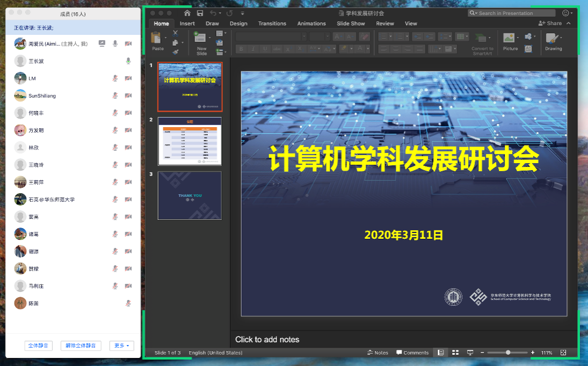Click fit slide to window icon
Screen dimensions: 588x366
tap(563, 353)
